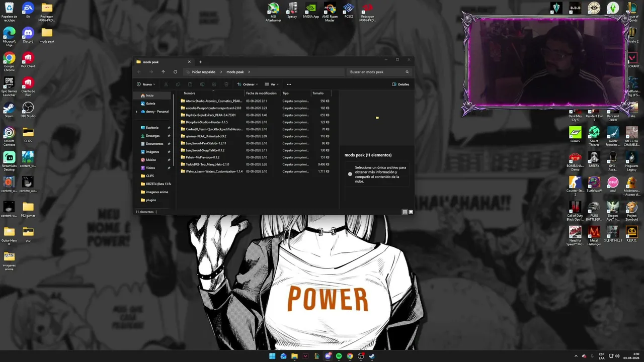
Task: Go up one folder level in Explorer
Action: 163,72
